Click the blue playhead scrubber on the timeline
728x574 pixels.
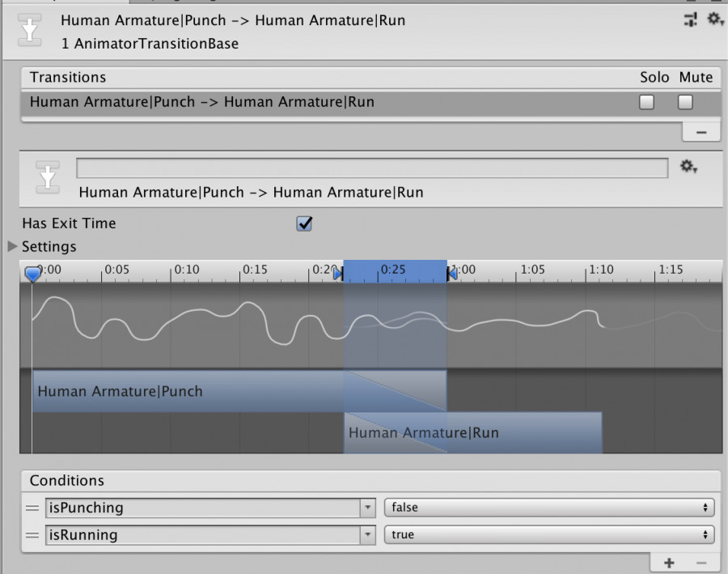click(32, 274)
